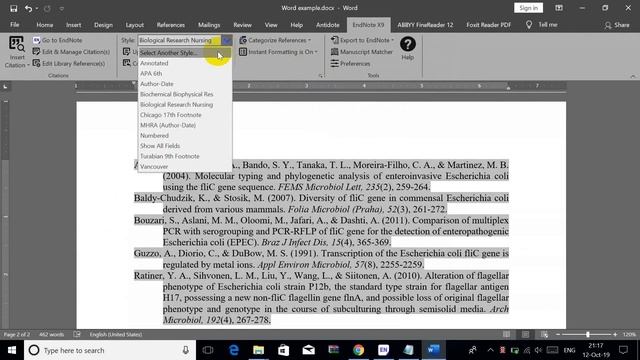
Task: Click Task View on taskbar
Action: tap(208, 350)
